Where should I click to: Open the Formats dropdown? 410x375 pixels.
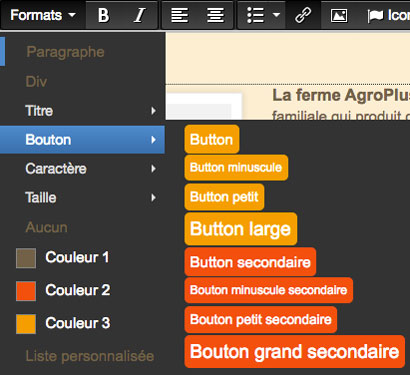tap(43, 15)
